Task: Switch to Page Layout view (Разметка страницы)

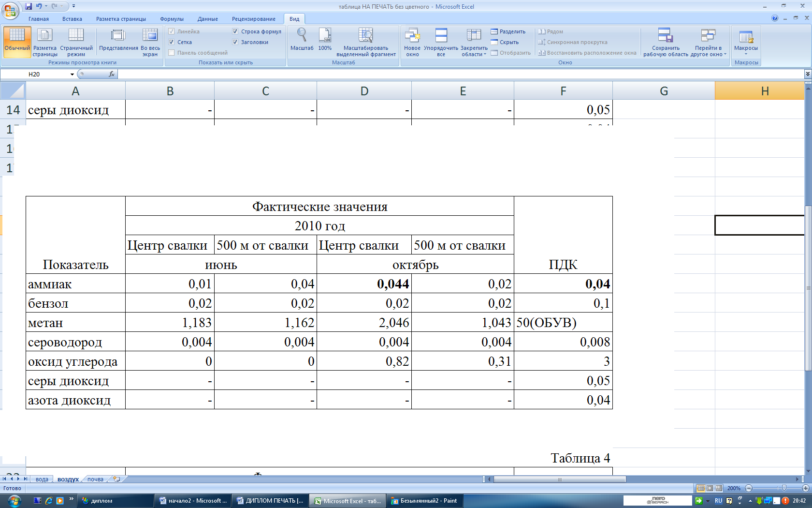Action: (44, 42)
